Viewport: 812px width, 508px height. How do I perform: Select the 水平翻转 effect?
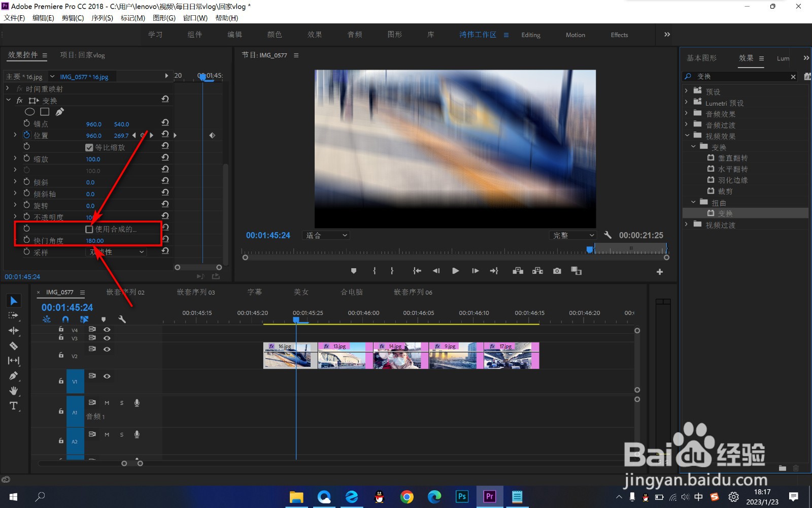pos(733,169)
